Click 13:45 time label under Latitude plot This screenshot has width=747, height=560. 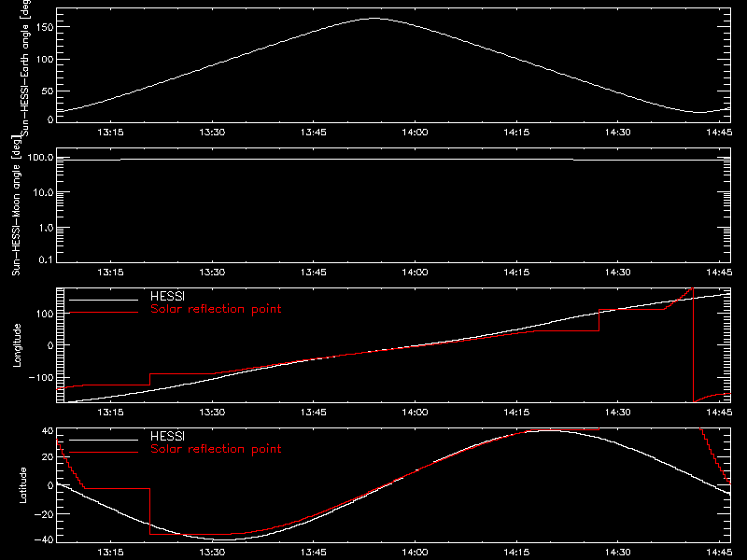click(314, 553)
